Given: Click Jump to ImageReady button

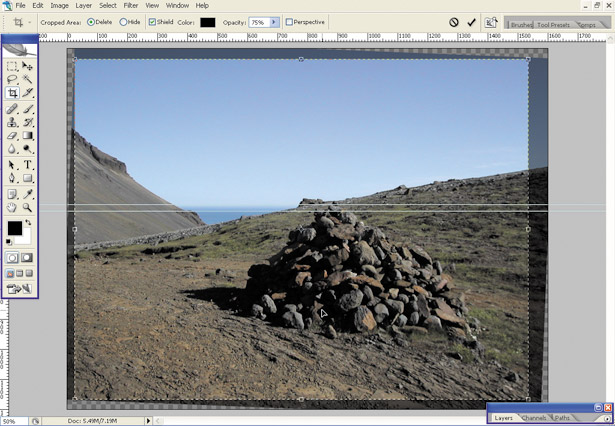Looking at the screenshot, I should [19, 289].
